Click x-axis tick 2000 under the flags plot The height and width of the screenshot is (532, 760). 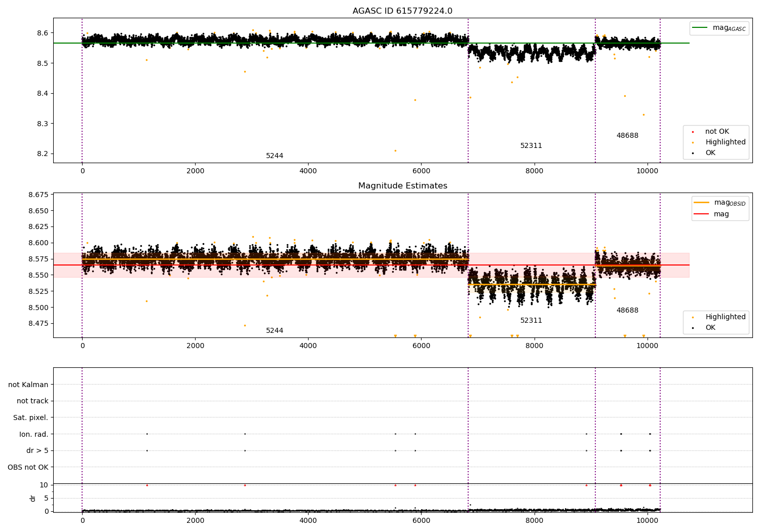tap(195, 521)
